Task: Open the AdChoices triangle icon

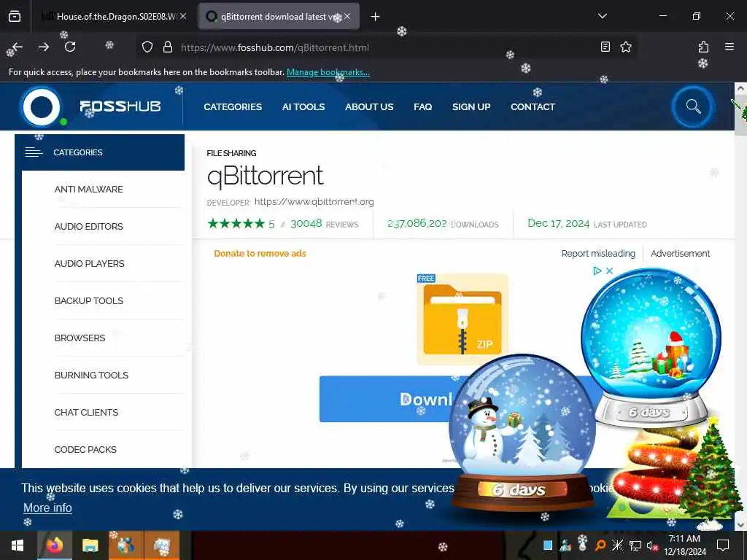Action: (597, 271)
